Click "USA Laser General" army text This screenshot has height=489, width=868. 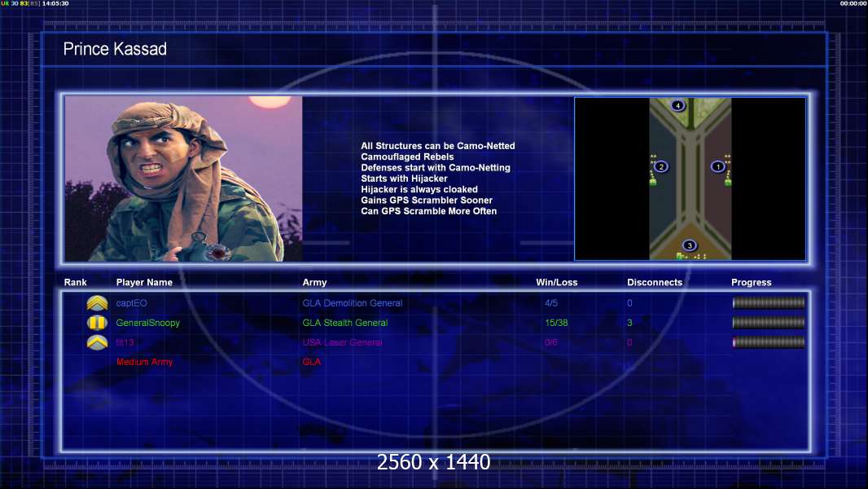pos(342,342)
